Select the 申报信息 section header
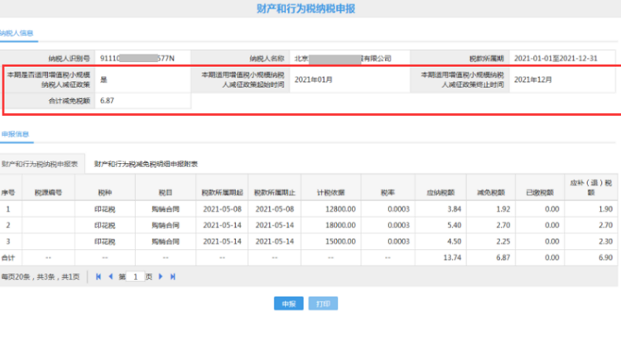The height and width of the screenshot is (364, 621). [15, 133]
